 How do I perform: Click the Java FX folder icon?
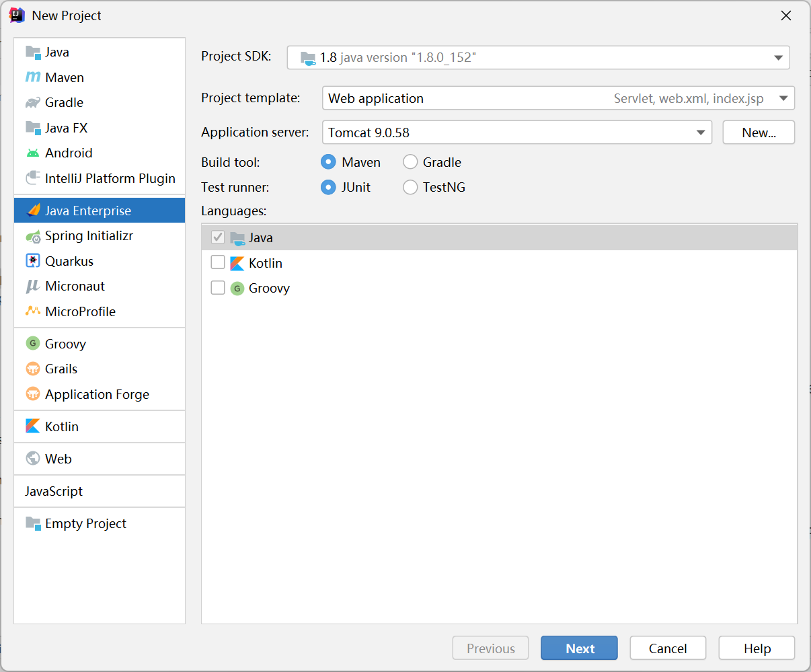(33, 128)
